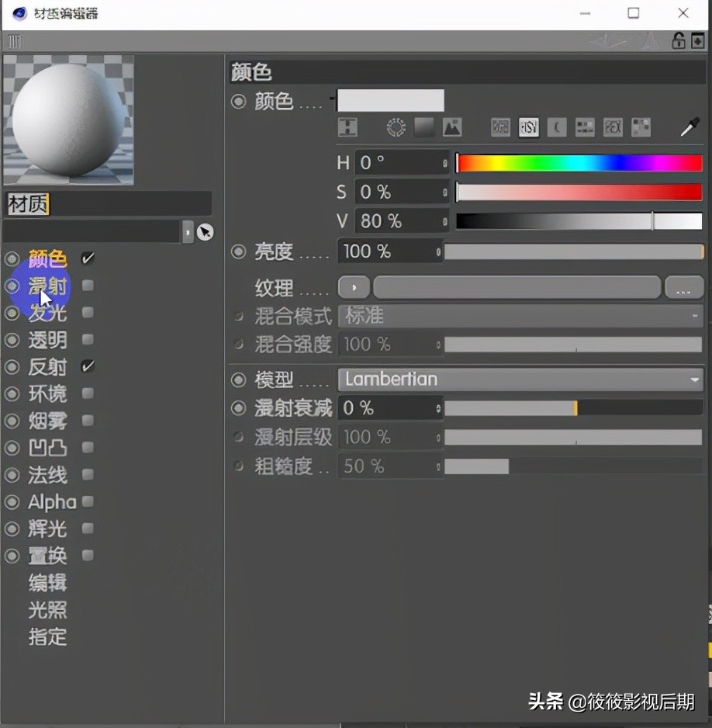
Task: Activate the eyedropper color picker
Action: [689, 128]
